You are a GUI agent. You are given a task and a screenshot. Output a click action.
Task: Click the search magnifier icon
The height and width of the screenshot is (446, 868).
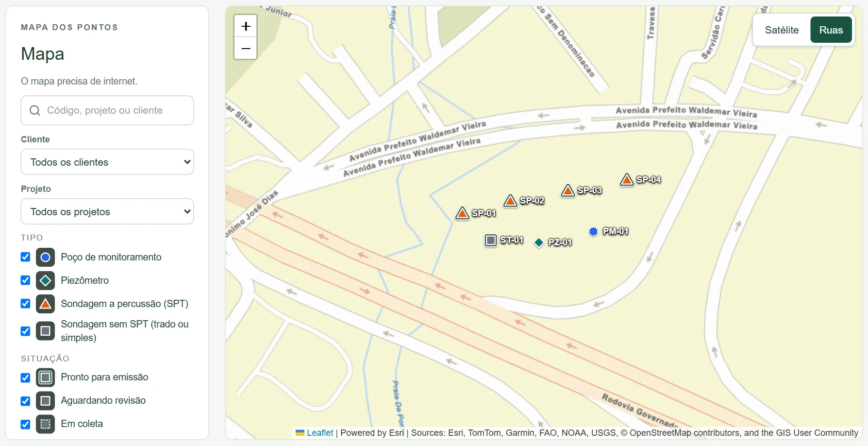pos(35,110)
